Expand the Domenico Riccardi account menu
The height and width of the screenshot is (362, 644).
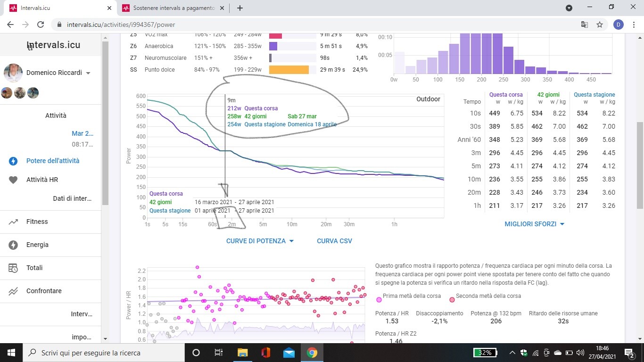pyautogui.click(x=88, y=73)
